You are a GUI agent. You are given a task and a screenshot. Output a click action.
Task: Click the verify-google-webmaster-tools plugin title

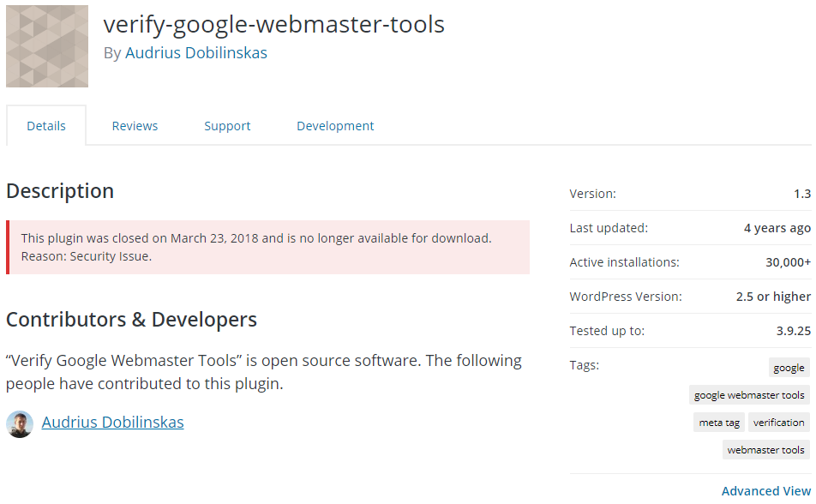click(x=274, y=25)
